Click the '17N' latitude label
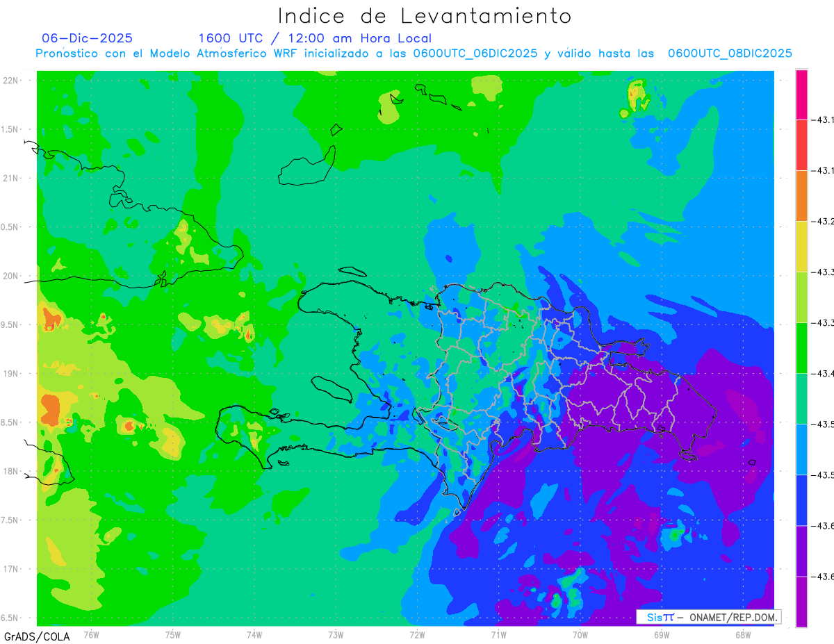This screenshot has width=834, height=644. tap(10, 569)
